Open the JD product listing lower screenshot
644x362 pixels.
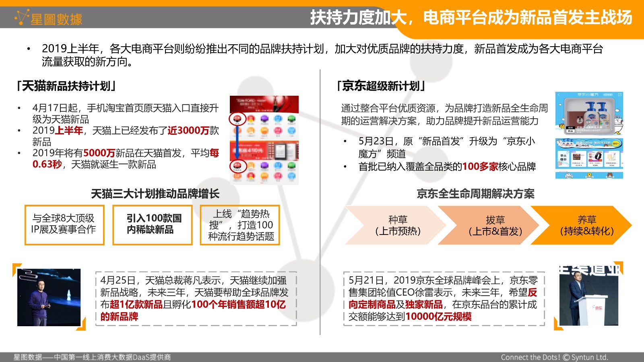point(589,158)
